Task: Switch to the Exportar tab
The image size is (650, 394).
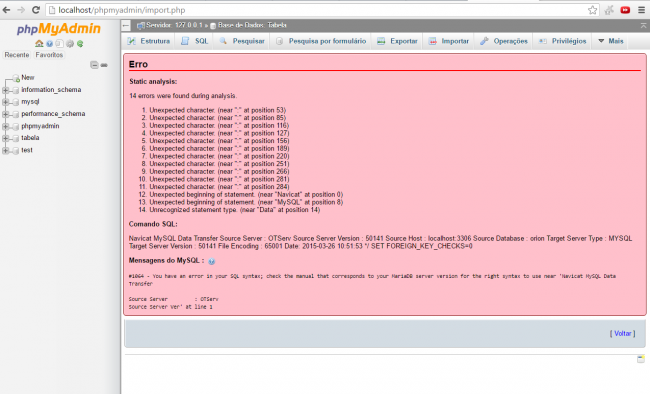Action: tap(397, 41)
